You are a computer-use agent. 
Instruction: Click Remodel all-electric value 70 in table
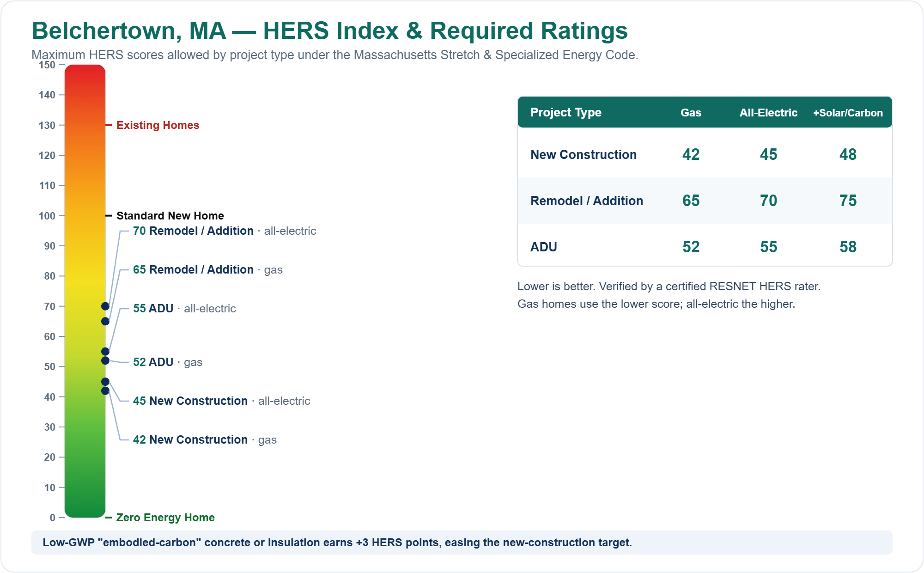click(x=768, y=201)
